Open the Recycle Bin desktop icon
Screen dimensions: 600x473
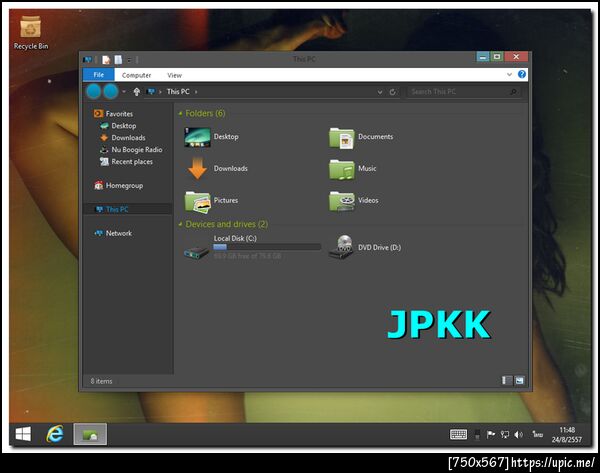pos(30,32)
